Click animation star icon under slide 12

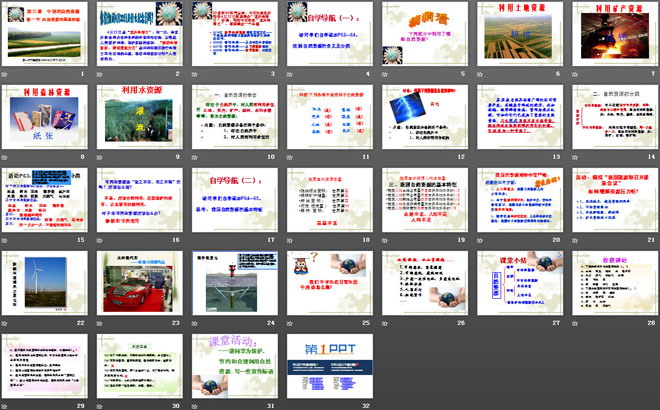(x=385, y=157)
